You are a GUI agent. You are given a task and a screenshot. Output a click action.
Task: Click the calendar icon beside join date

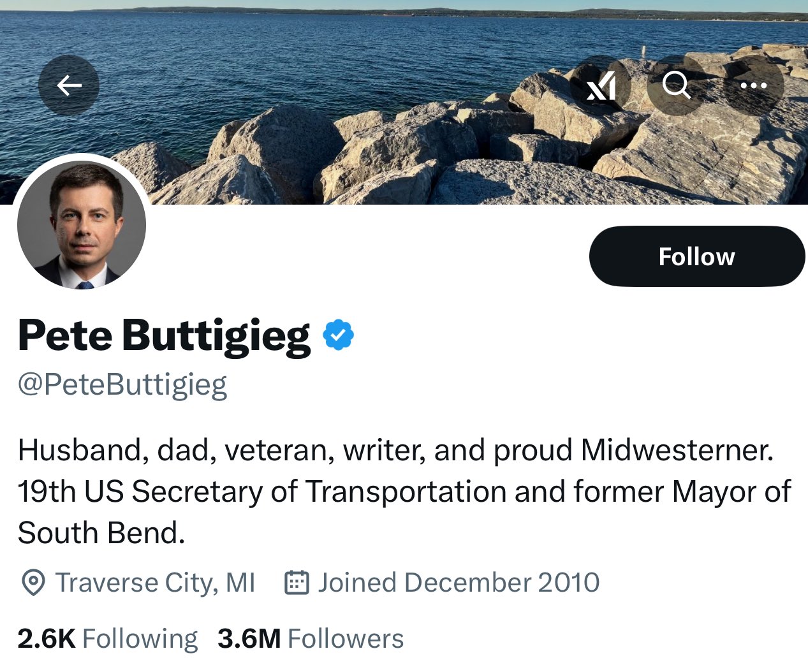[x=297, y=583]
